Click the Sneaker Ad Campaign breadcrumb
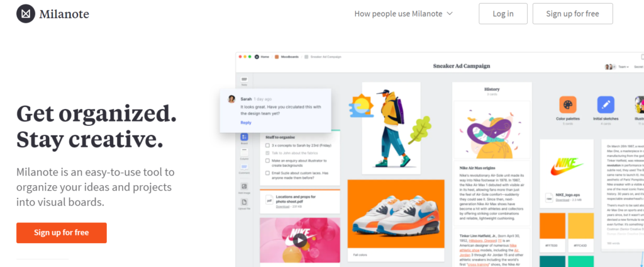Screen dimensions: 644x267 click(326, 57)
